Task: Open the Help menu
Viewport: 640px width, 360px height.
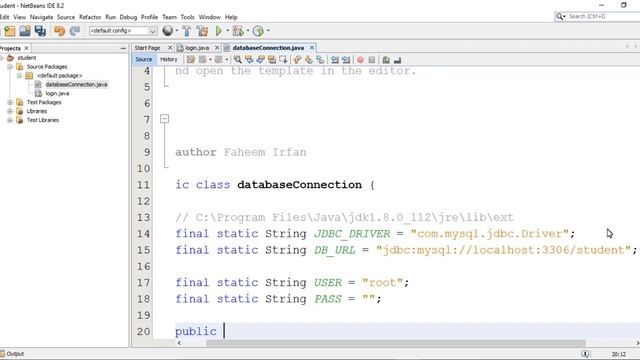Action: coord(231,17)
